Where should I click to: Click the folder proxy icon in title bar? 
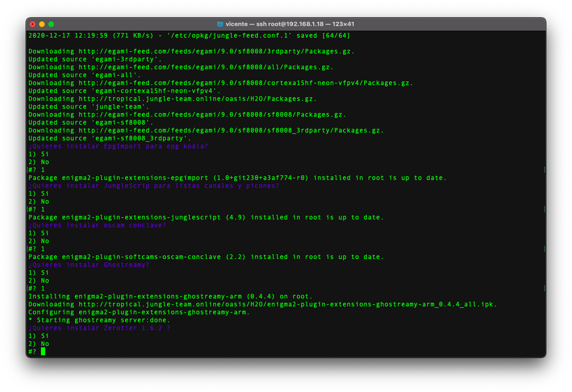[220, 24]
